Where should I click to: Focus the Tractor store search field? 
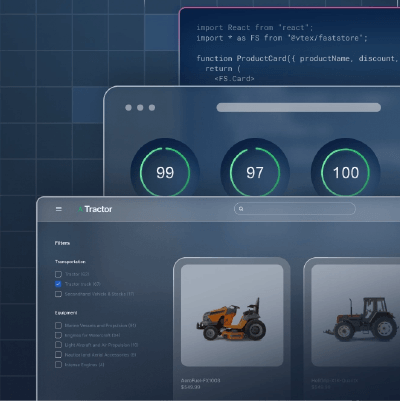(x=295, y=209)
